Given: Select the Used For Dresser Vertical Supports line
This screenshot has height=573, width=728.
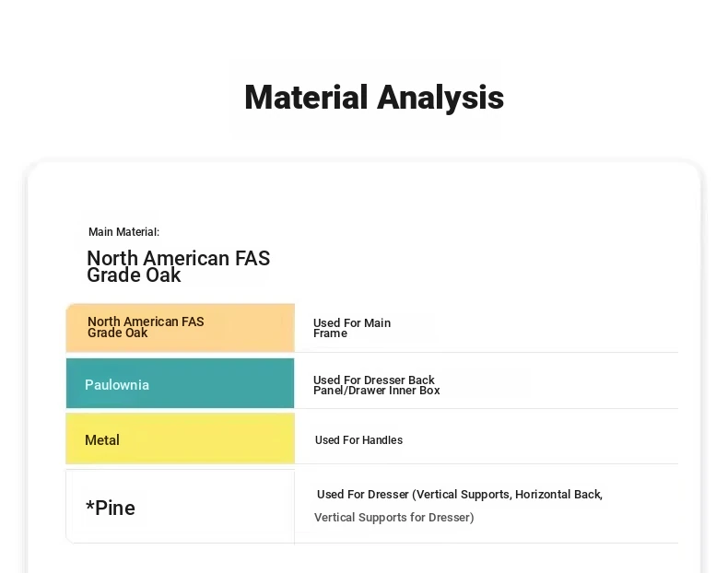Looking at the screenshot, I should pos(460,495).
